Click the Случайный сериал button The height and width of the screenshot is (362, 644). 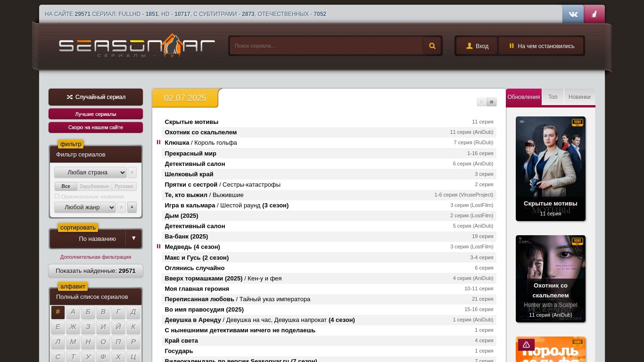(x=96, y=97)
